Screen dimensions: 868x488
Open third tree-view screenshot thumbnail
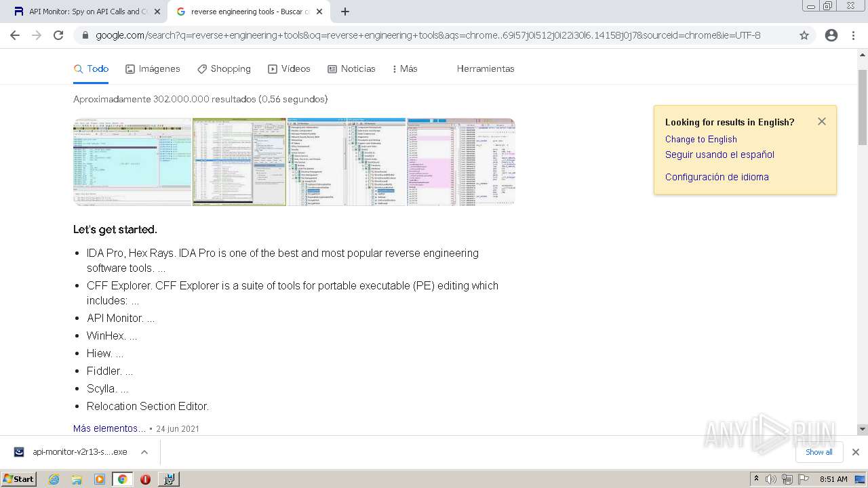click(x=347, y=162)
